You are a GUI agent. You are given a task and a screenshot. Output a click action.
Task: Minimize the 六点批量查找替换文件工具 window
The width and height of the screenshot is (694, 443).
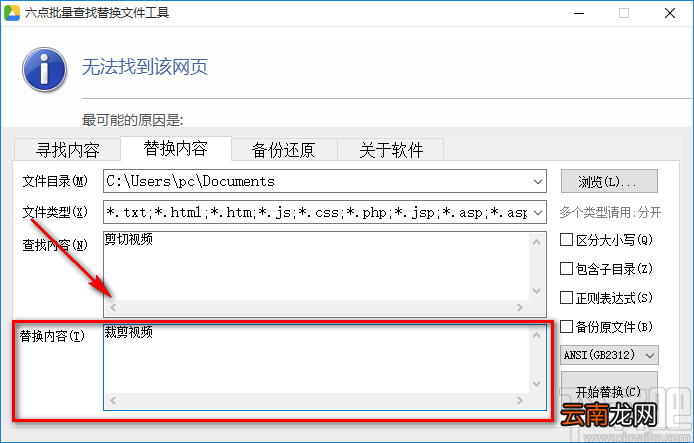coord(579,13)
